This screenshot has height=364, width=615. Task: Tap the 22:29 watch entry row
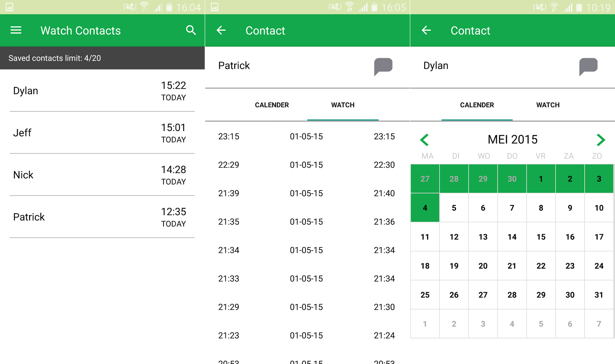tap(307, 165)
